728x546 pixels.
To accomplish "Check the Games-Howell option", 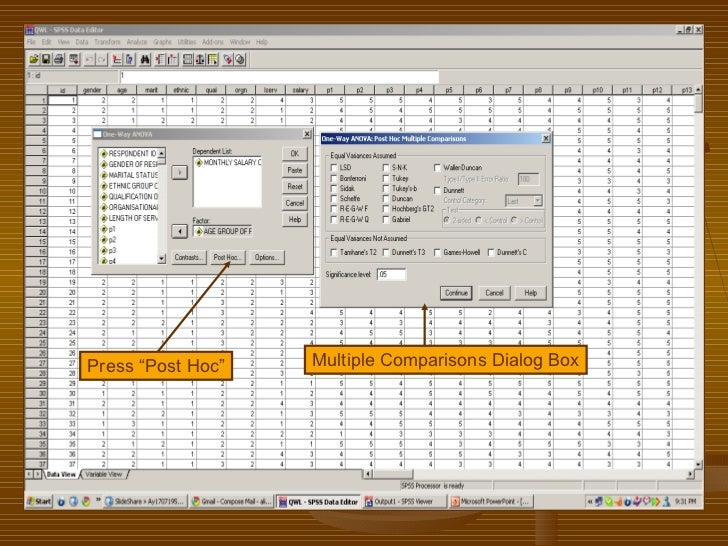I will (x=437, y=253).
